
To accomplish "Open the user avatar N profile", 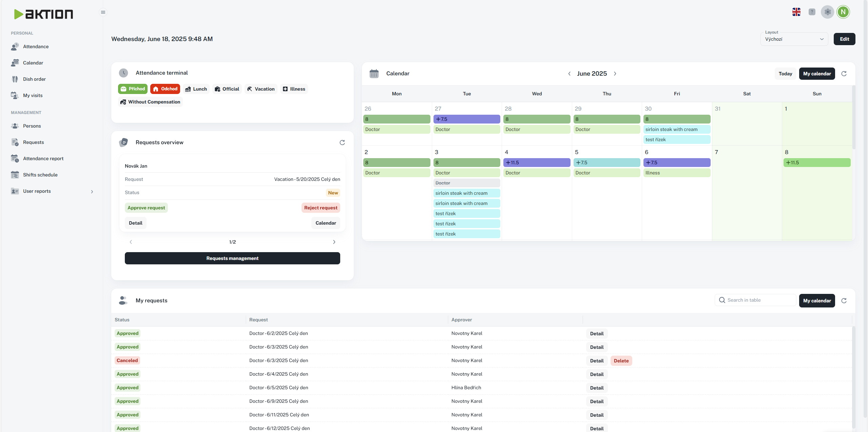I will coord(843,12).
